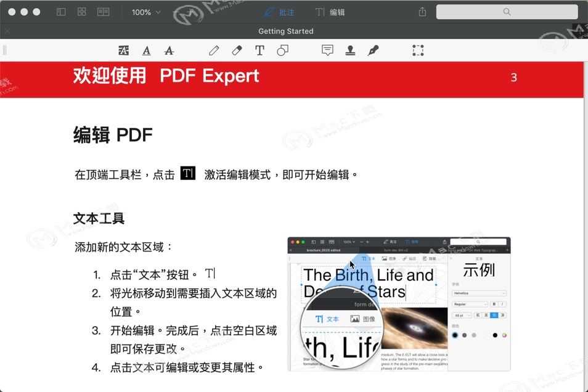
Task: Switch to the 编辑 edit tab
Action: 330,12
